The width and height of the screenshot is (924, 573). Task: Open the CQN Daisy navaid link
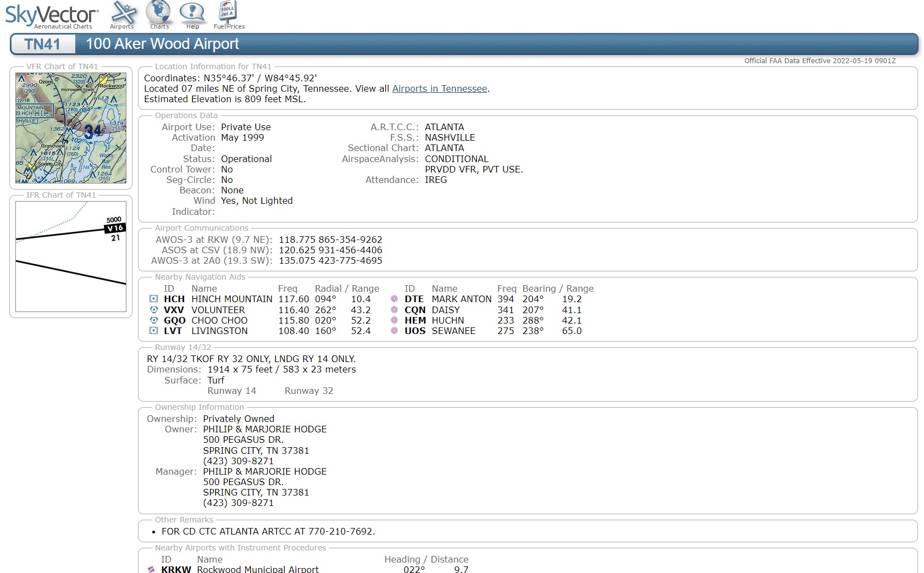click(x=414, y=310)
